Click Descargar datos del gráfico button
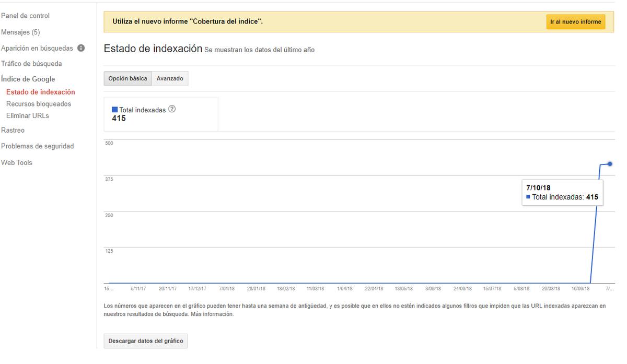The width and height of the screenshot is (627, 364). tap(146, 341)
